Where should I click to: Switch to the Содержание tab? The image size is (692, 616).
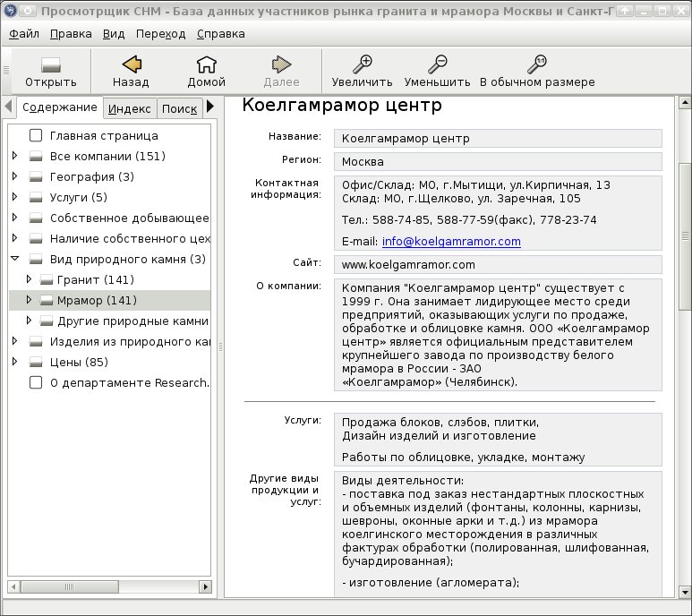[60, 107]
